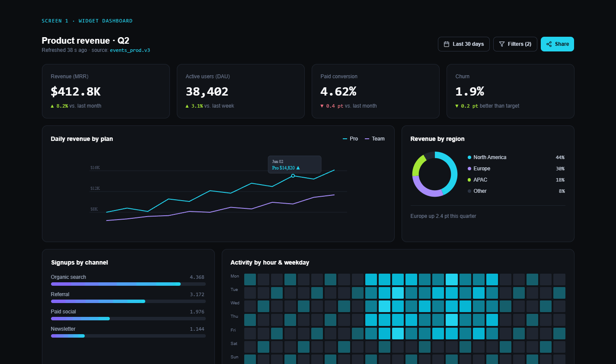The image size is (616, 364).
Task: Click the Product revenue · Q2 heading
Action: pyautogui.click(x=86, y=41)
